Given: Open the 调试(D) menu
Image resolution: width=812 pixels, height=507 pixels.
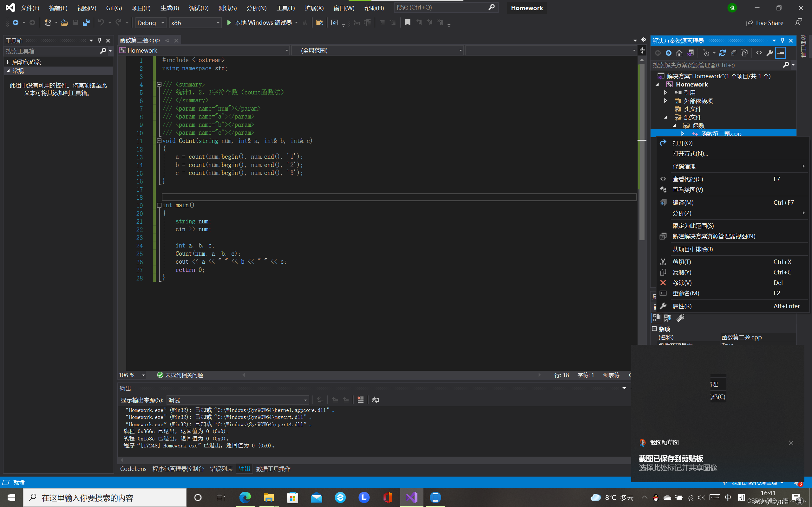Looking at the screenshot, I should click(199, 8).
